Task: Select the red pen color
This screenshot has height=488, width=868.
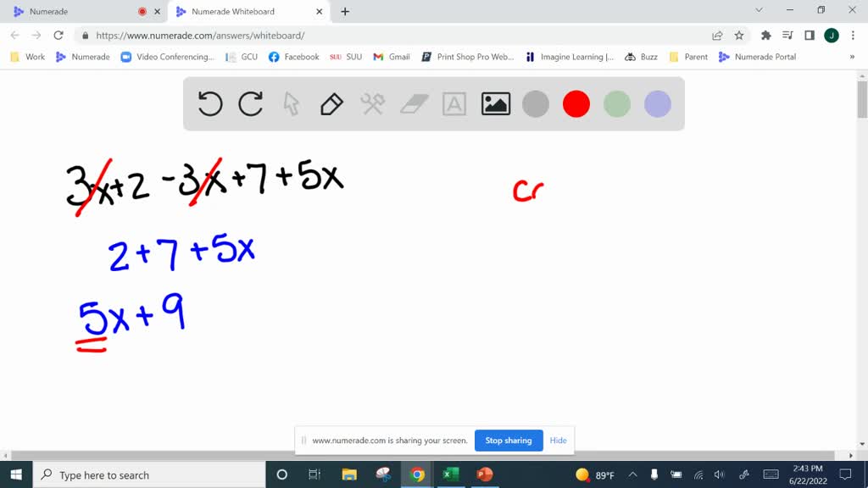Action: coord(576,103)
